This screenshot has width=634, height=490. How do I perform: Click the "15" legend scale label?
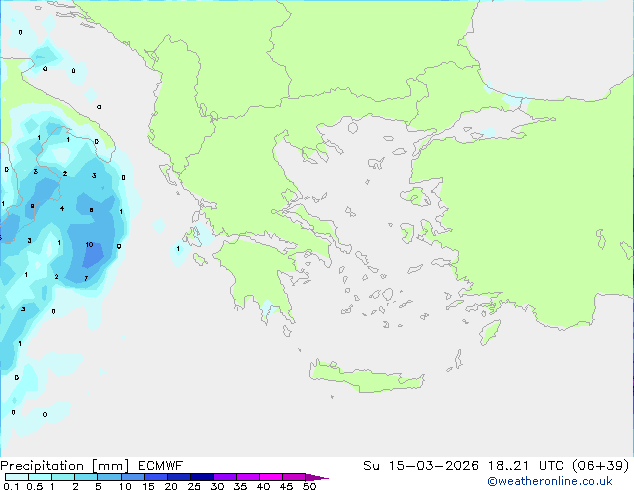tap(148, 486)
